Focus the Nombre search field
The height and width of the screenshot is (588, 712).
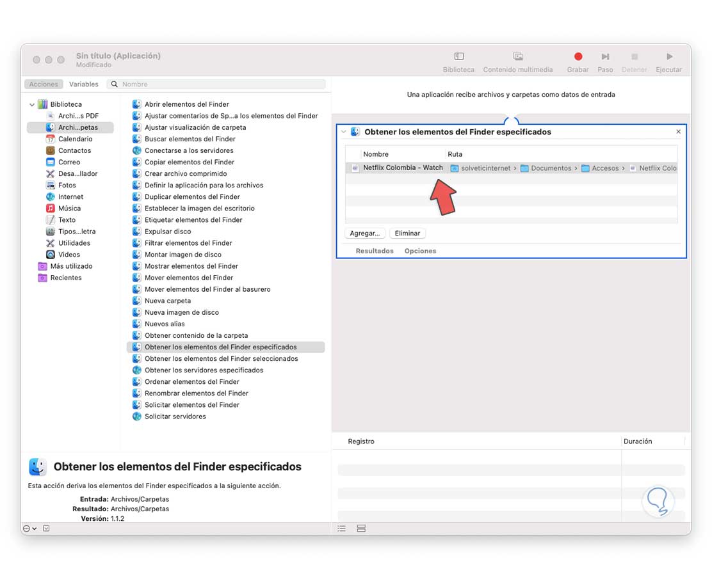pyautogui.click(x=216, y=84)
